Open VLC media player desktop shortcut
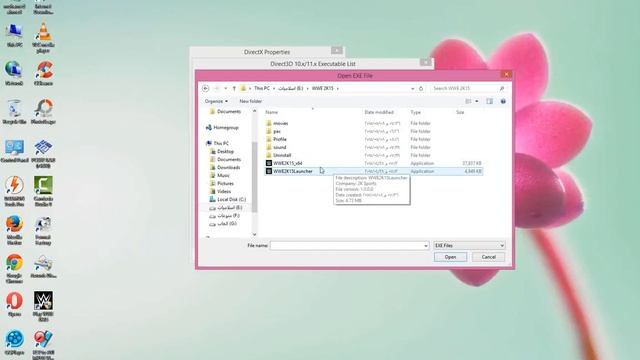640x360 pixels. coord(43,38)
